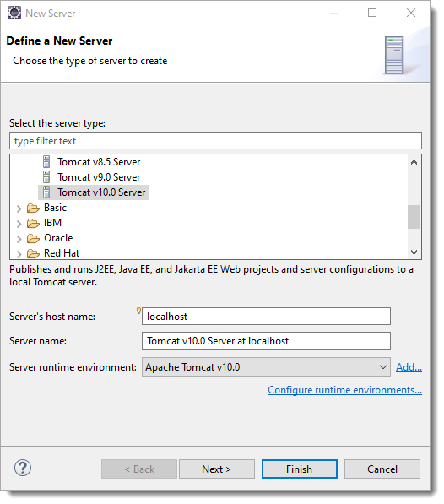Expand the Basic server category
The image size is (444, 504).
click(x=19, y=209)
